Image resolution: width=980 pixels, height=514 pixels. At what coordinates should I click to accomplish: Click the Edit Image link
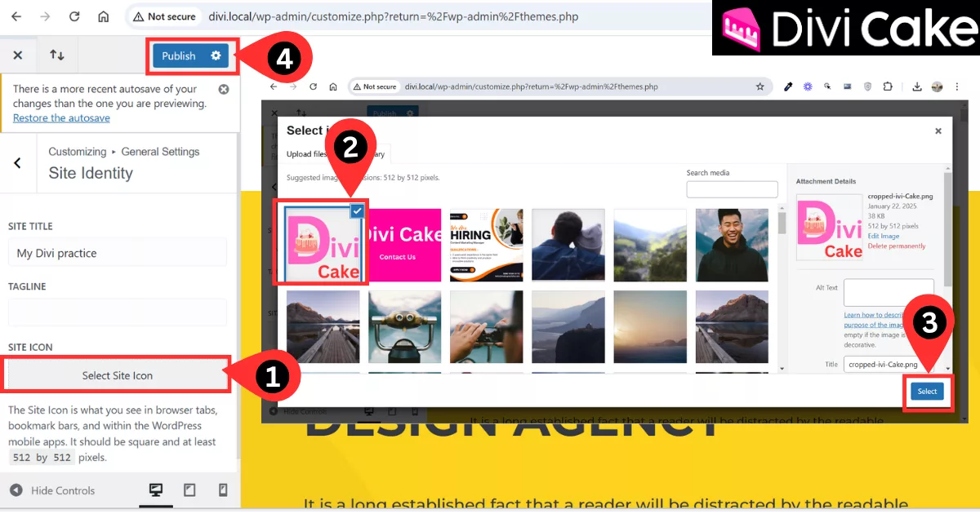tap(884, 236)
